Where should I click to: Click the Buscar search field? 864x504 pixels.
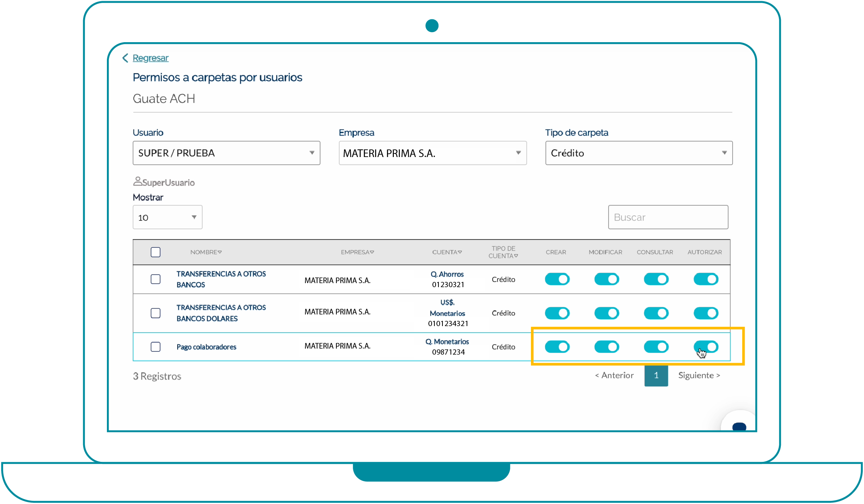668,217
